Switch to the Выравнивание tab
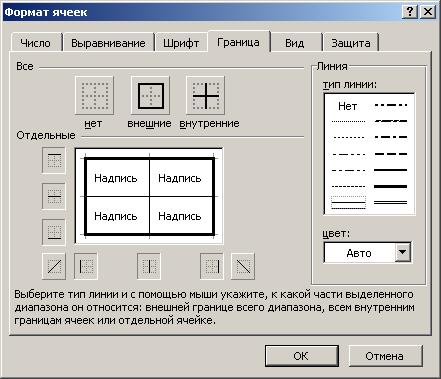The width and height of the screenshot is (441, 379). pos(108,43)
